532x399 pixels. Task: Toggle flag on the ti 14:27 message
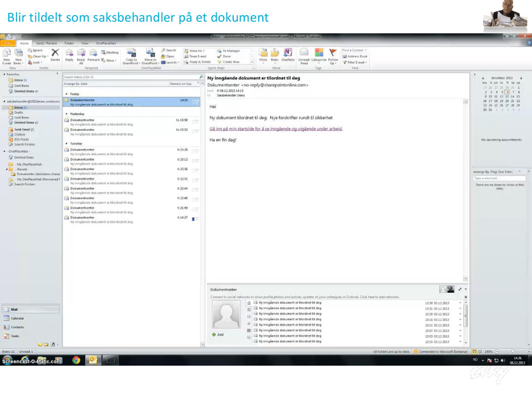click(x=197, y=219)
